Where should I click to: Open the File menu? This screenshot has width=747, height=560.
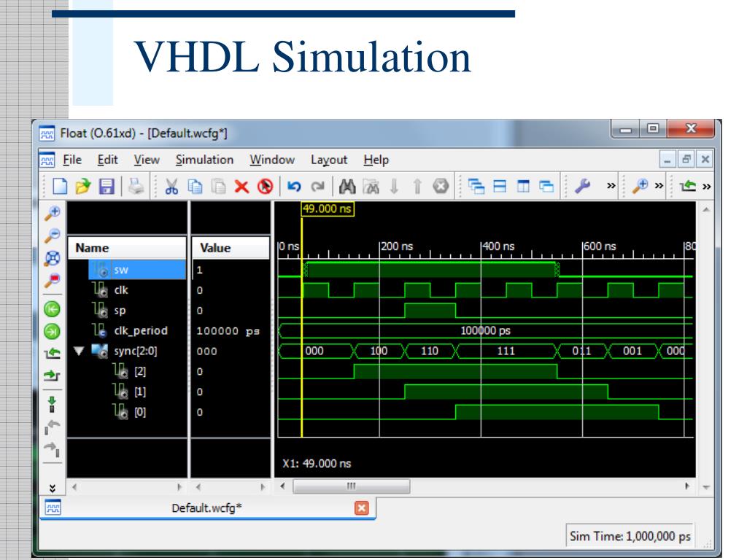[72, 160]
